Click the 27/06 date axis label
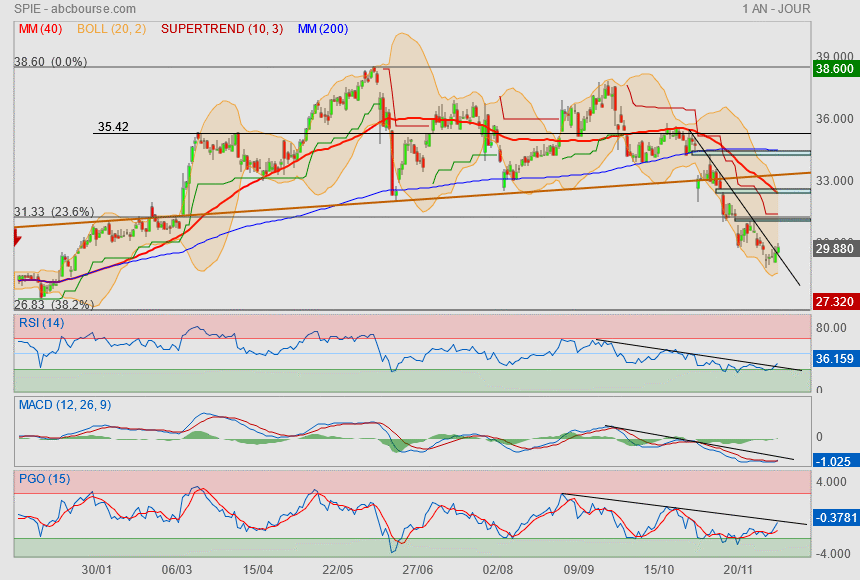Viewport: 860px width, 580px height. tap(417, 570)
